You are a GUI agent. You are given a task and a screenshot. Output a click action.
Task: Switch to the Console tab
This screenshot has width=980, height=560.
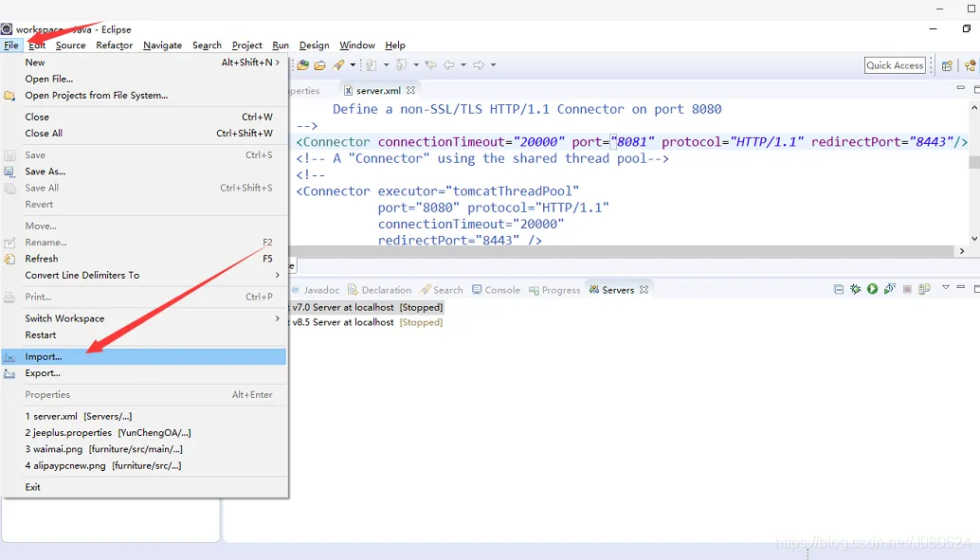point(497,290)
